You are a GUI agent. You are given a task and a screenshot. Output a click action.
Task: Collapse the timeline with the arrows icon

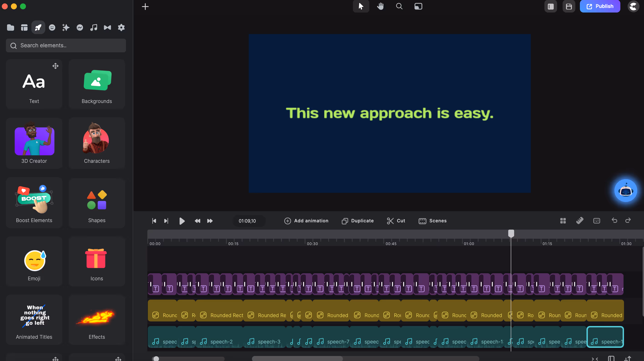click(x=595, y=359)
